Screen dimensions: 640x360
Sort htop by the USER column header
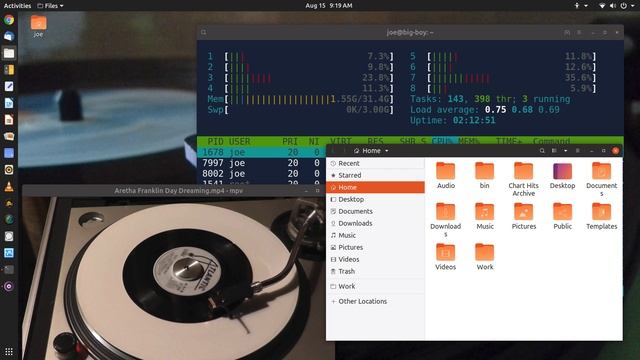click(x=239, y=141)
